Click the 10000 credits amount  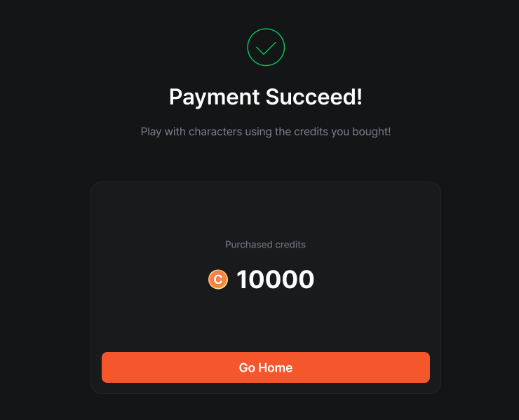pyautogui.click(x=275, y=280)
